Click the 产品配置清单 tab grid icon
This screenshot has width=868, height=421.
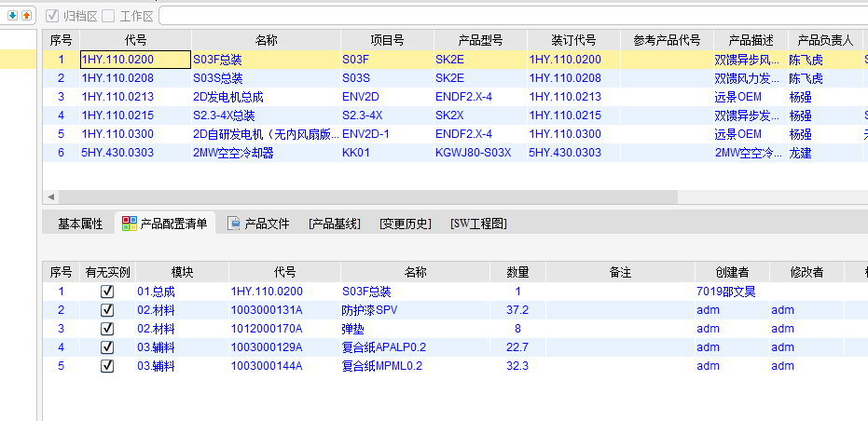point(130,224)
